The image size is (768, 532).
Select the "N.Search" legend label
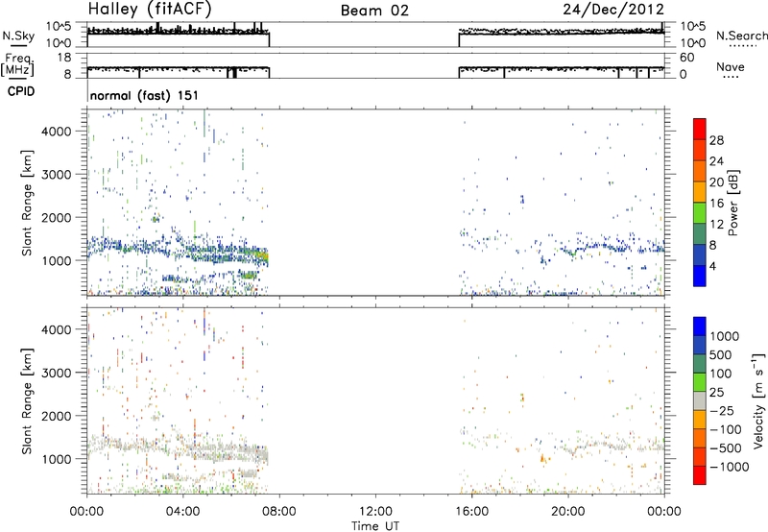coord(741,36)
